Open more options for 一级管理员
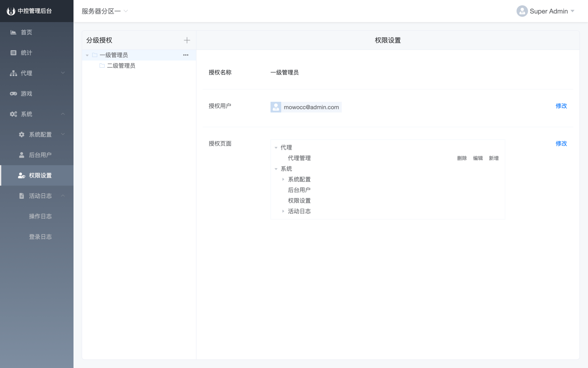588x368 pixels. [x=186, y=55]
